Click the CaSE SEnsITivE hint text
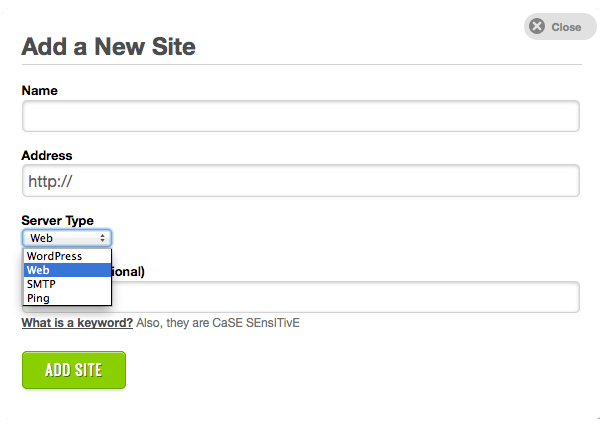 (x=256, y=323)
